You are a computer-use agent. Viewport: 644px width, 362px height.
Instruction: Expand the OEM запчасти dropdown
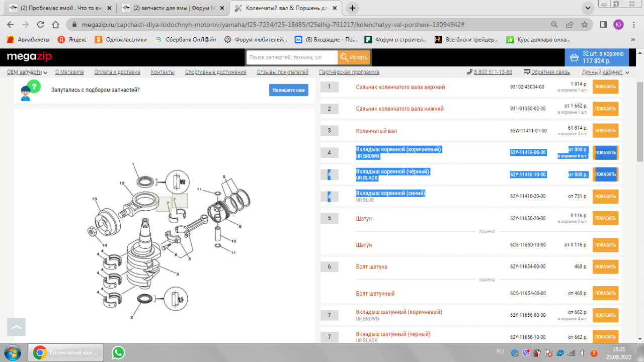pyautogui.click(x=27, y=72)
